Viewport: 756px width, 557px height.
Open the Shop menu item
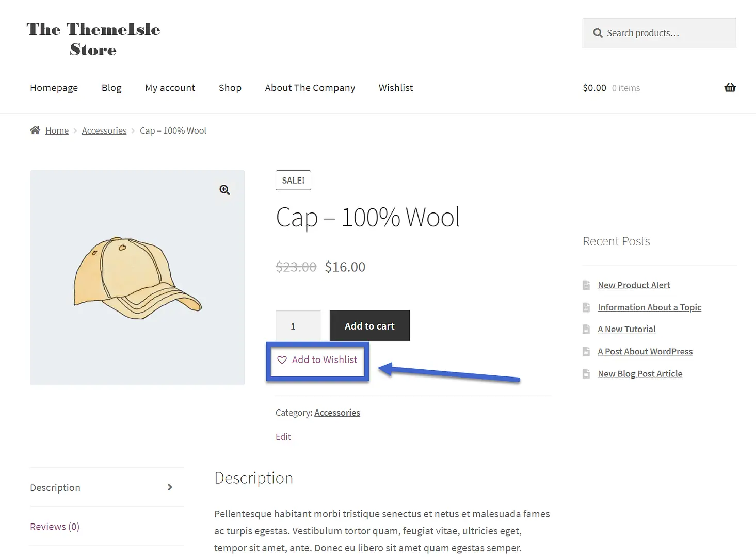click(x=230, y=88)
